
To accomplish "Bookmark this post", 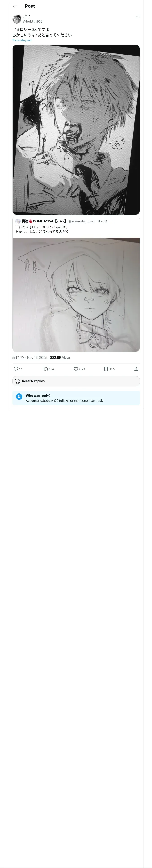I will pyautogui.click(x=106, y=369).
